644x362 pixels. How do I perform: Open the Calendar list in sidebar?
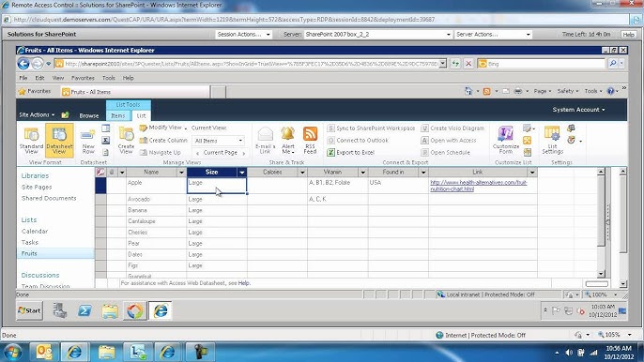[35, 231]
